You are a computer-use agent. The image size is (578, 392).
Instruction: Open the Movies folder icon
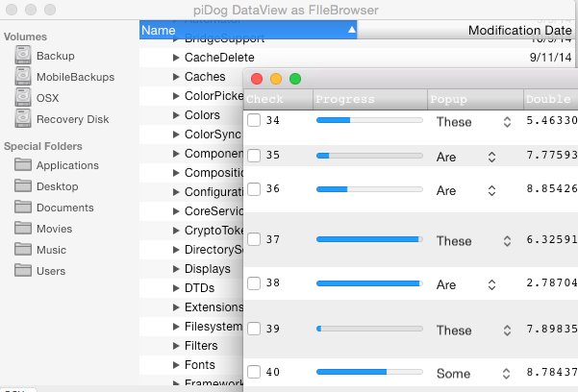[23, 228]
